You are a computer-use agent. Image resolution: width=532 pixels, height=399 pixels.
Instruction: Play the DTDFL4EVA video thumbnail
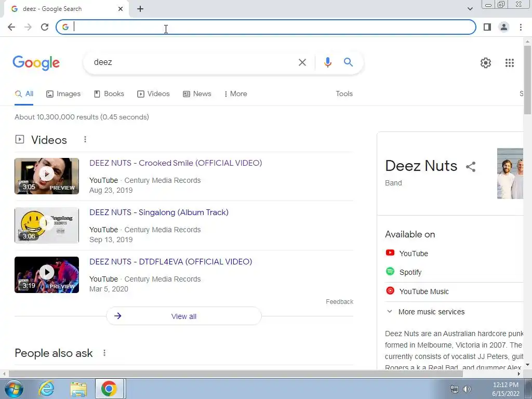(47, 275)
